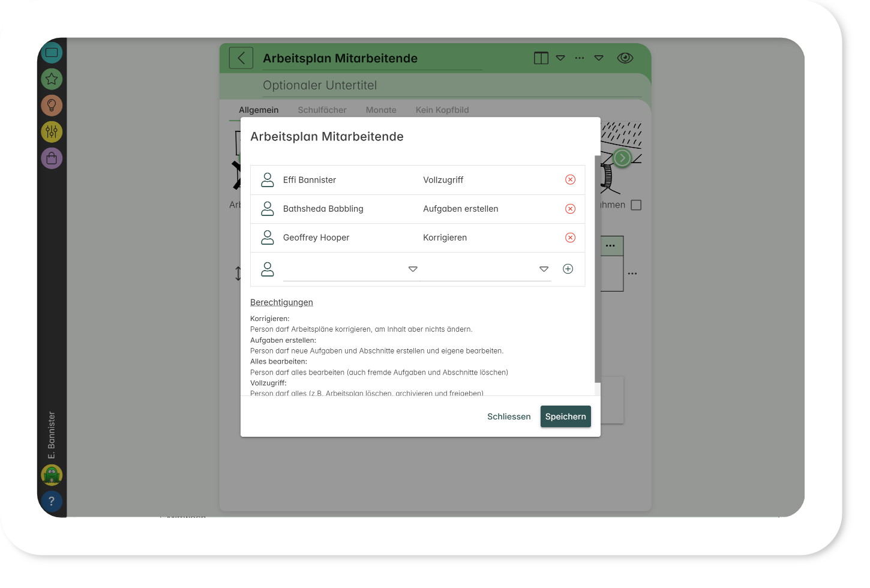Open the sliders settings sidebar icon
The image size is (870, 588).
pos(52,131)
